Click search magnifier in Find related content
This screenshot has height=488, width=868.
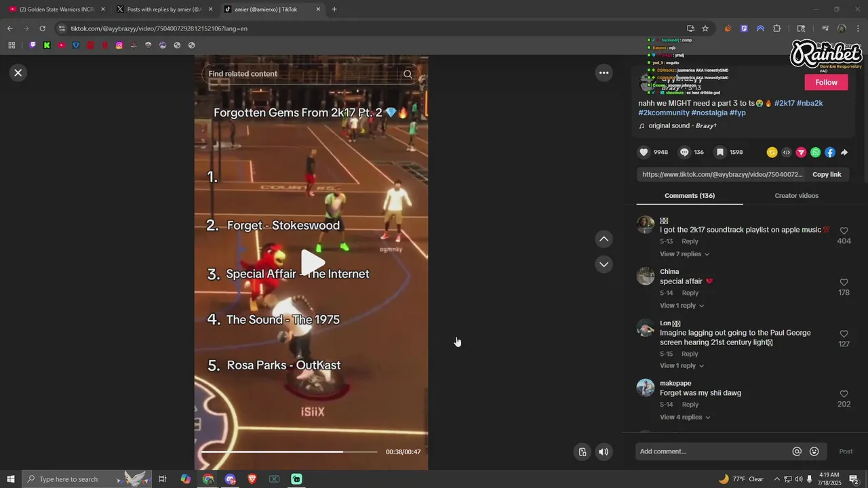(408, 74)
